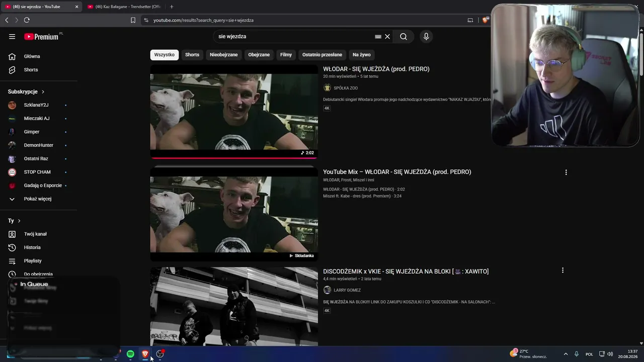Play the WŁODAR video thumbnail with 2:02 duration

click(x=234, y=112)
